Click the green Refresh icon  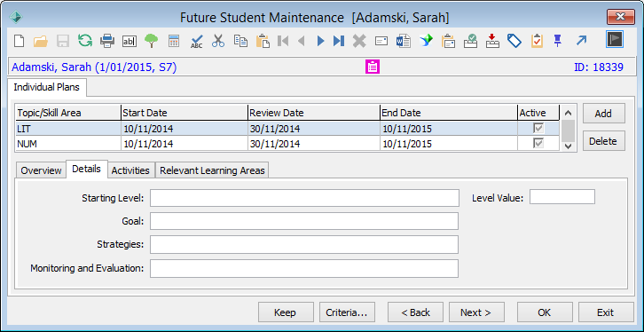coord(85,41)
